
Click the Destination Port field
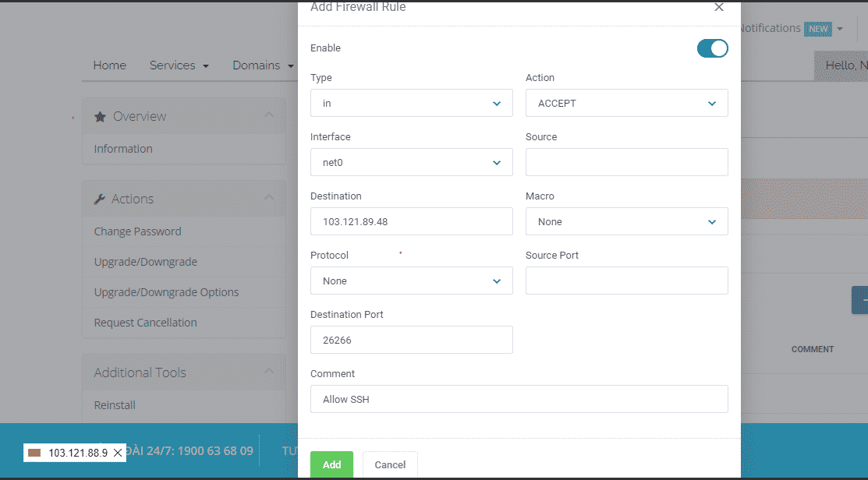click(x=411, y=340)
